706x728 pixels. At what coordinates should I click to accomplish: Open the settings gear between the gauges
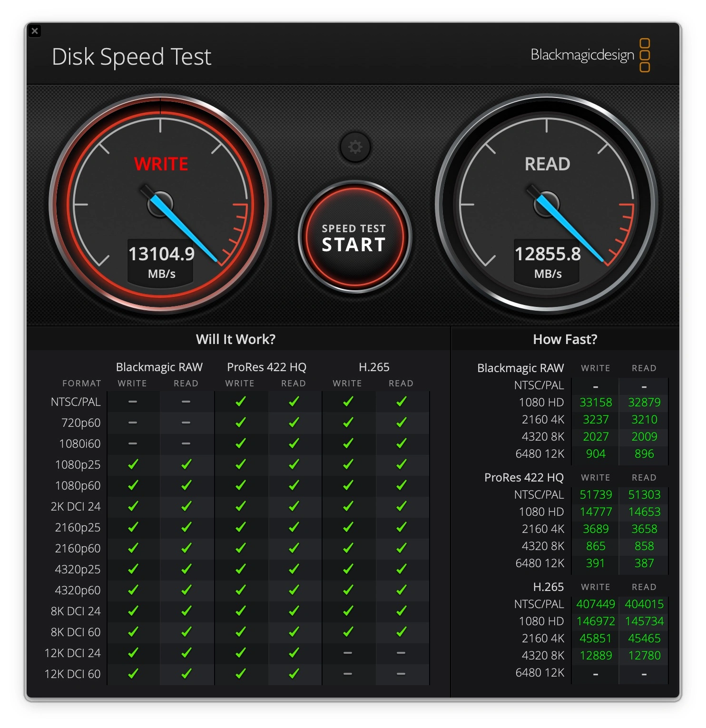(355, 148)
